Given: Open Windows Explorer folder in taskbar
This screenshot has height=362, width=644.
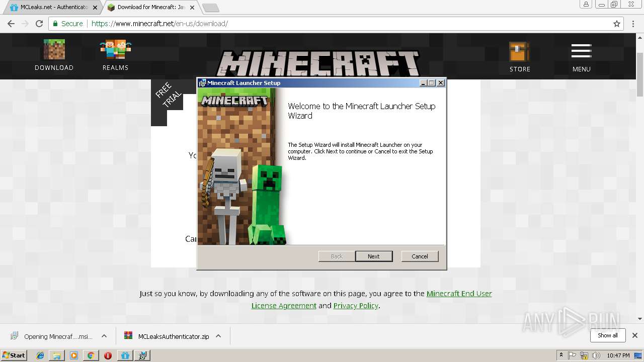Looking at the screenshot, I should click(57, 355).
